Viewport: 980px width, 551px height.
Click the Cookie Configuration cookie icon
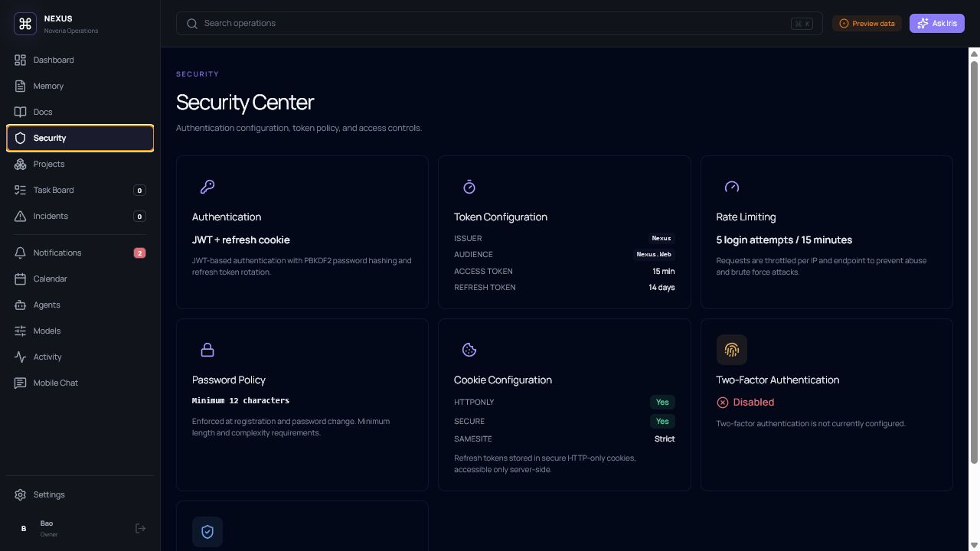469,350
